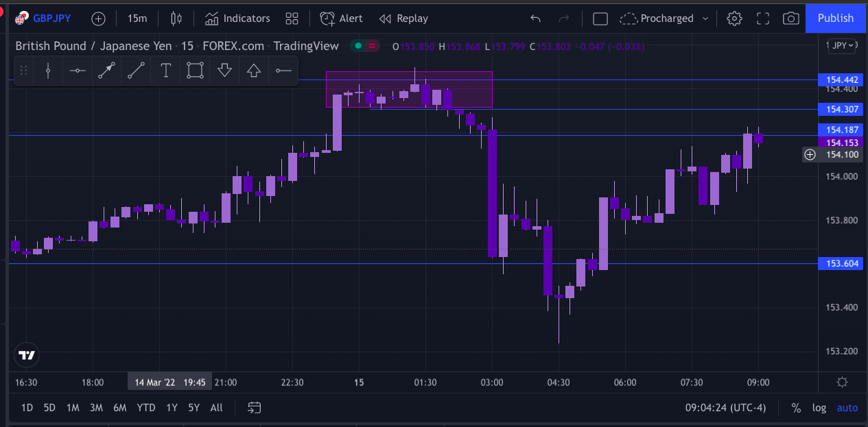The height and width of the screenshot is (427, 868).
Task: Open the Procharged layout dropdown
Action: [x=664, y=18]
